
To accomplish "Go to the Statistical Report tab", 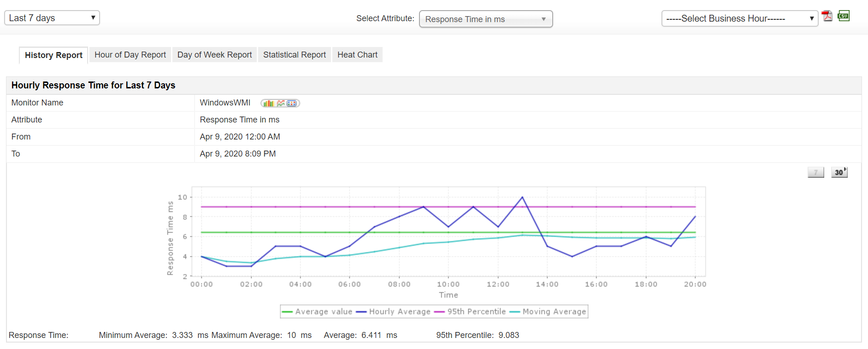I will [294, 55].
